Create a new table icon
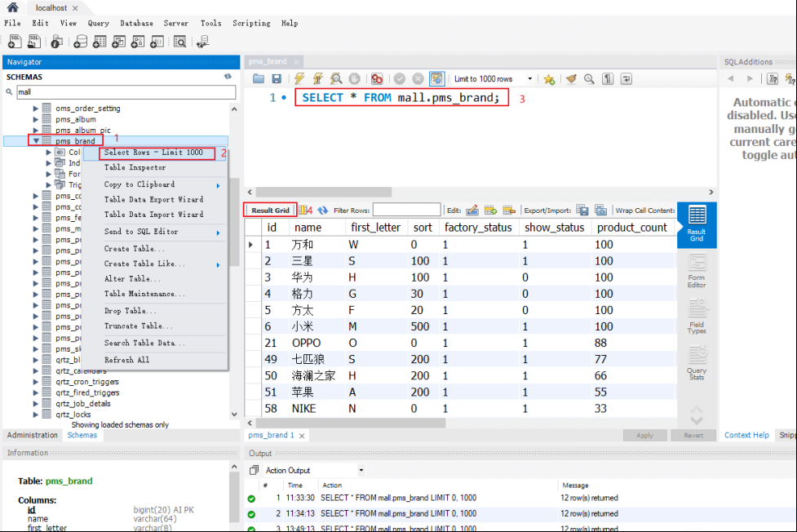The height and width of the screenshot is (532, 797). [x=100, y=42]
